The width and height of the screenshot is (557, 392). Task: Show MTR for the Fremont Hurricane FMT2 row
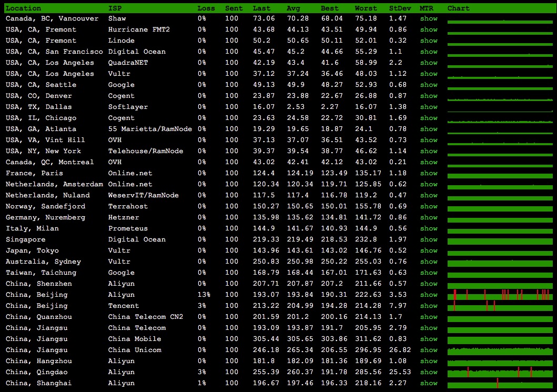429,29
